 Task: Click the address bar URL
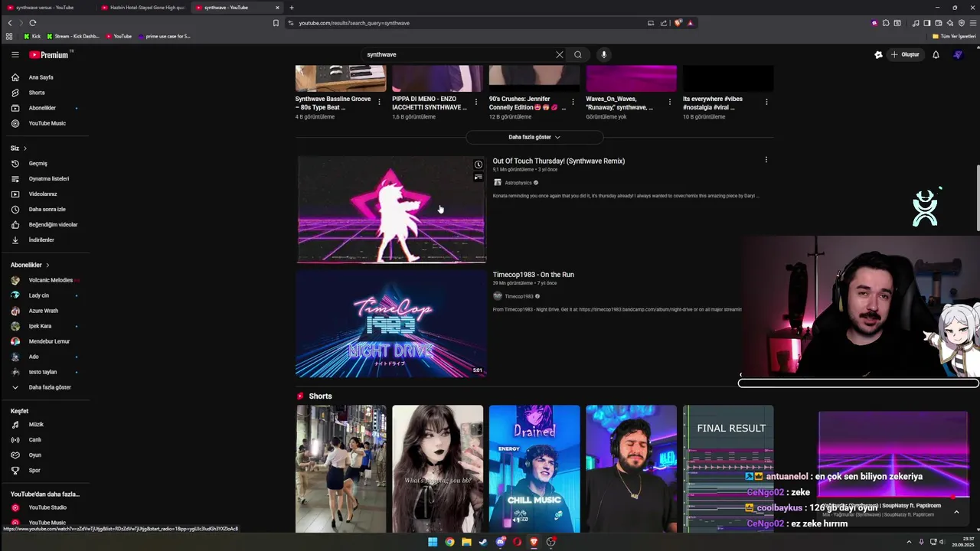point(354,23)
